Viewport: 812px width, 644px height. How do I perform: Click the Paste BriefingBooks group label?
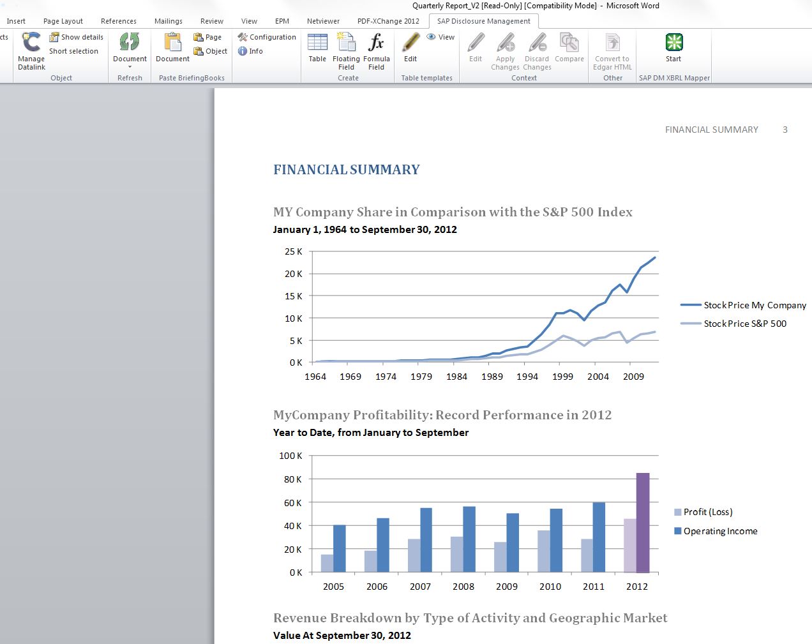192,78
